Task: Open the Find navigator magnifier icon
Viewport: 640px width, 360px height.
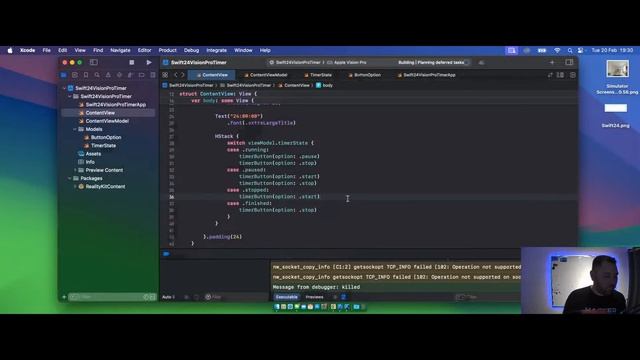Action: (x=97, y=75)
